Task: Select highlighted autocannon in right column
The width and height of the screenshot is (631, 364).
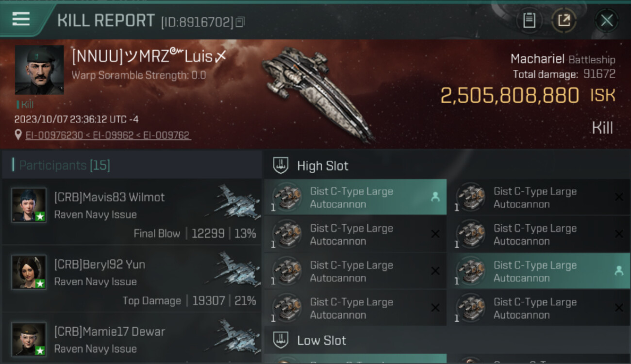Action: coord(539,271)
